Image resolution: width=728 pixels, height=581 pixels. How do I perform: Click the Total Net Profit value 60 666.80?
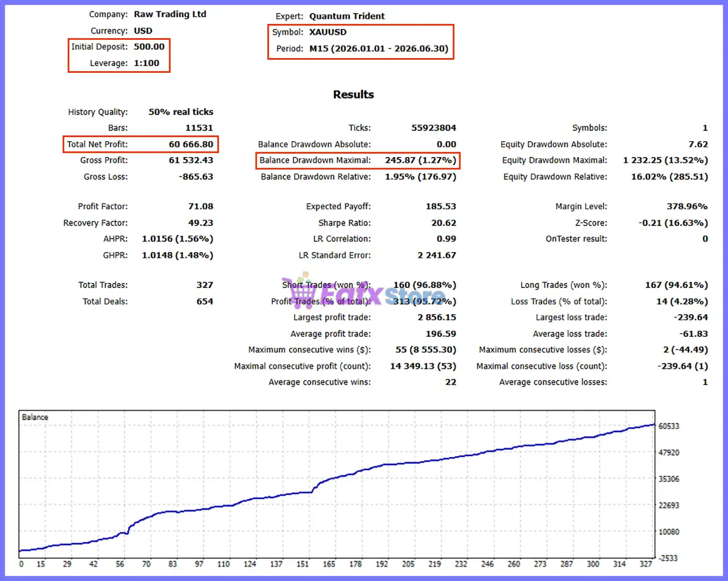pyautogui.click(x=191, y=145)
